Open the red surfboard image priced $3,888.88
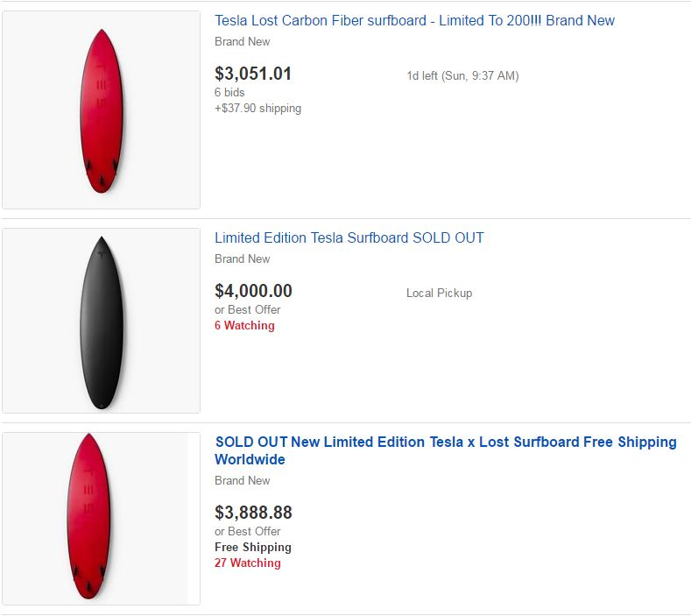691x616 pixels. (101, 519)
